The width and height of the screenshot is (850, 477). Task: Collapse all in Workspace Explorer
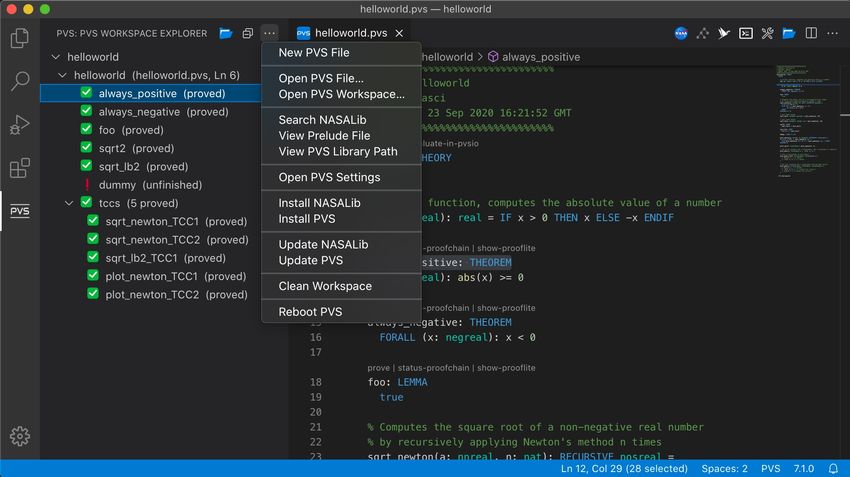(248, 34)
